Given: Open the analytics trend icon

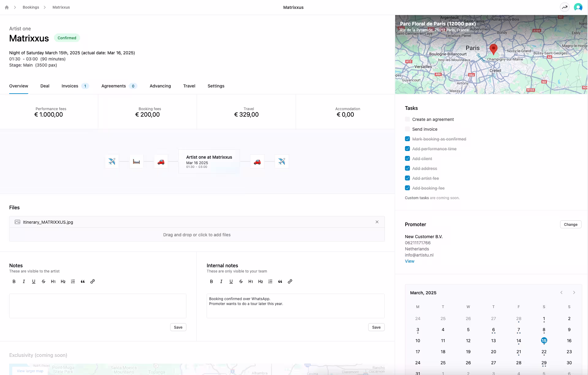Looking at the screenshot, I should tap(564, 7).
